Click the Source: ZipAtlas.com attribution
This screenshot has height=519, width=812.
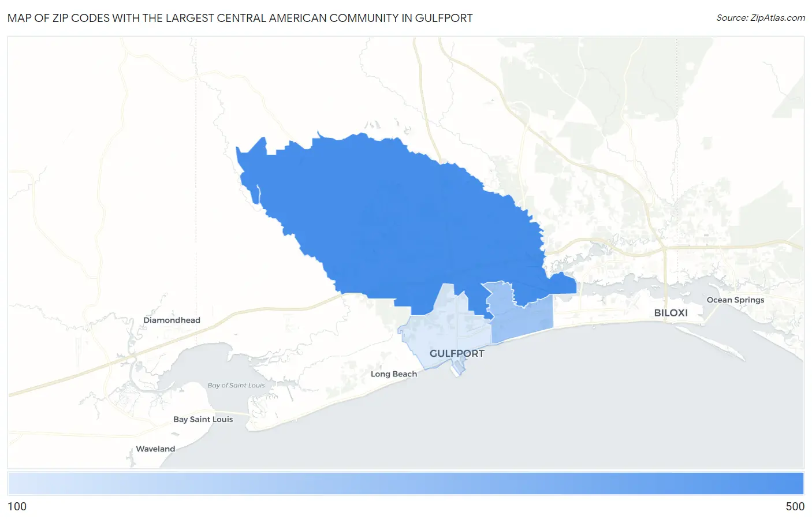[x=761, y=18]
